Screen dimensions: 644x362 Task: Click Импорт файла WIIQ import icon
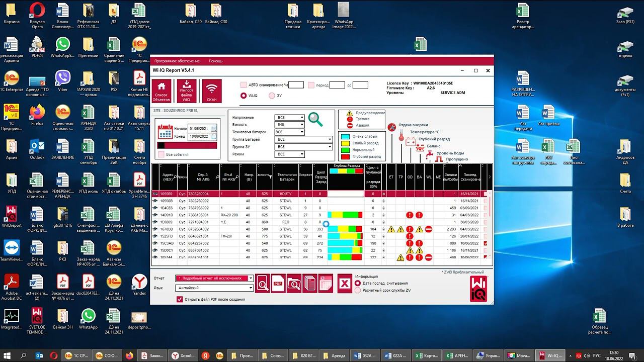(x=187, y=90)
